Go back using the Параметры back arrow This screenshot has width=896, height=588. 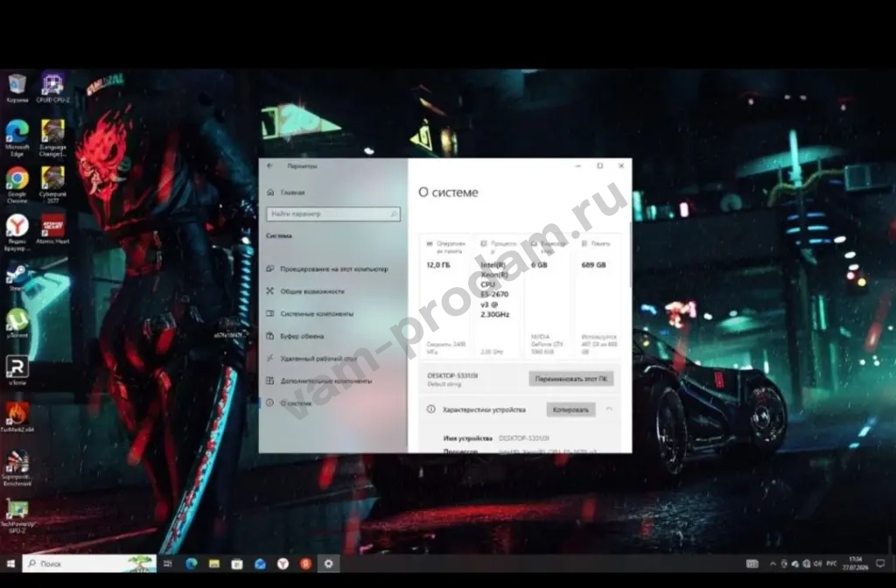coord(270,165)
